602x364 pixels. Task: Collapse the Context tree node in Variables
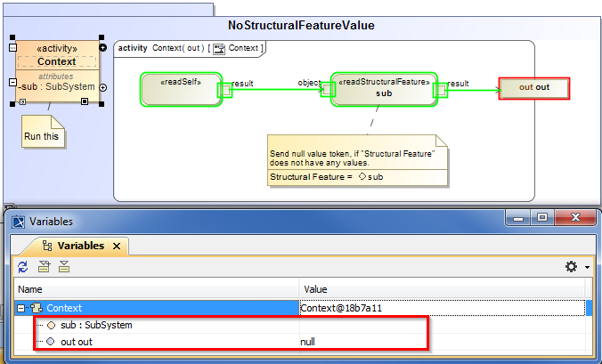[x=21, y=308]
